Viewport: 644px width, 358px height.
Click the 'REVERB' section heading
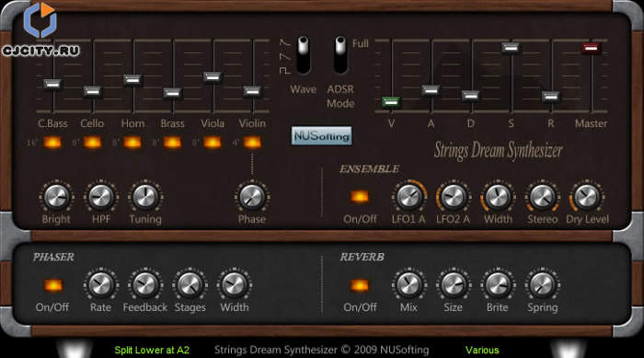[x=362, y=258]
